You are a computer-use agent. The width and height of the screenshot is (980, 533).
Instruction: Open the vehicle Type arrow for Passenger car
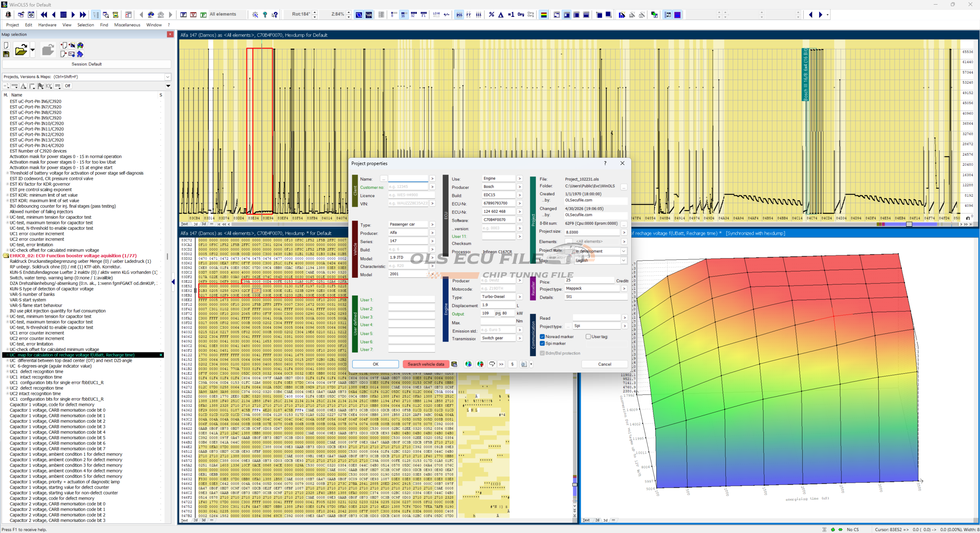coord(432,224)
